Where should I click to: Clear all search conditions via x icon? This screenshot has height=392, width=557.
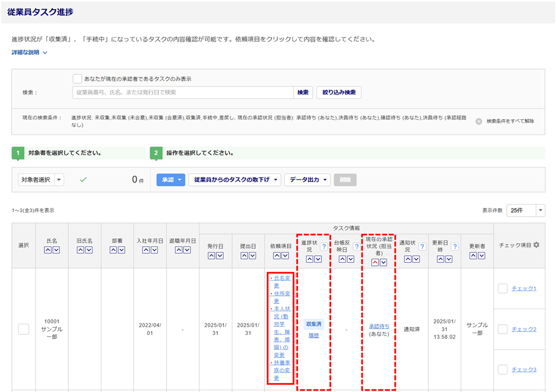pyautogui.click(x=478, y=121)
